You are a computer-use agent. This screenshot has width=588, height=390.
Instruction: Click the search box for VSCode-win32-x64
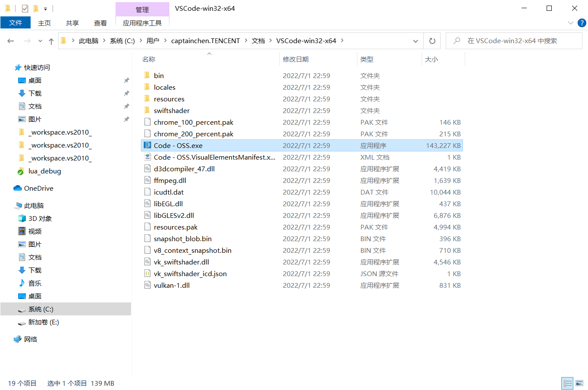click(514, 41)
